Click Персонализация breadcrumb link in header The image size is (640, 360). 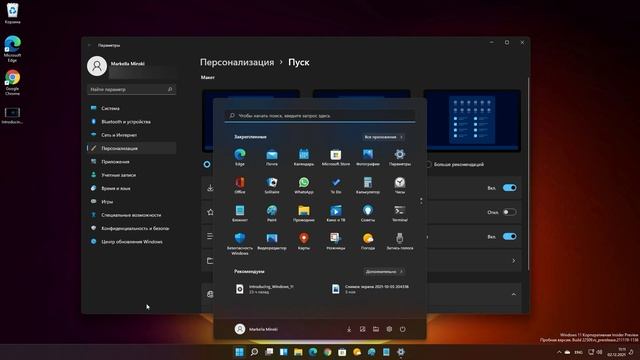click(x=237, y=62)
